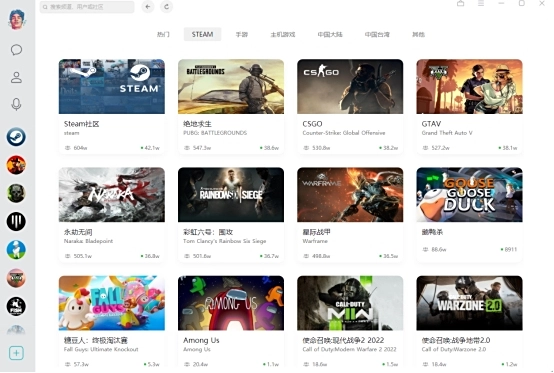Click the back arrow button
Screen dimensions: 554x373
(148, 7)
